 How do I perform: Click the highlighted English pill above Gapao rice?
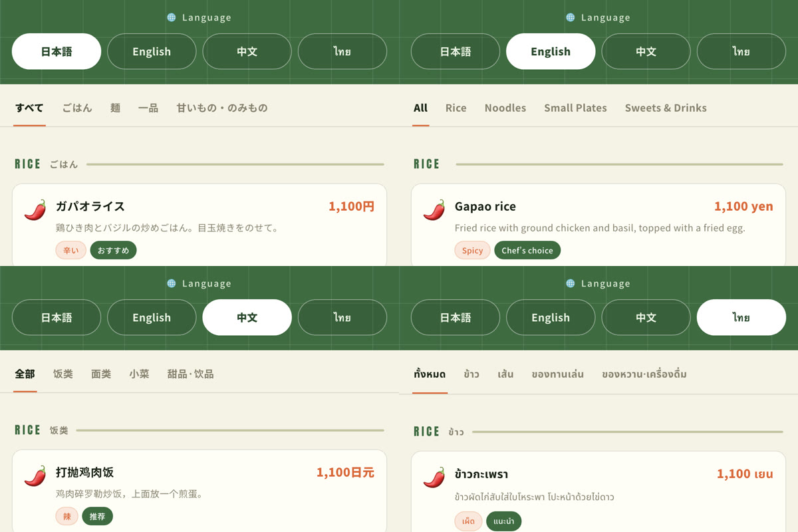(x=551, y=51)
